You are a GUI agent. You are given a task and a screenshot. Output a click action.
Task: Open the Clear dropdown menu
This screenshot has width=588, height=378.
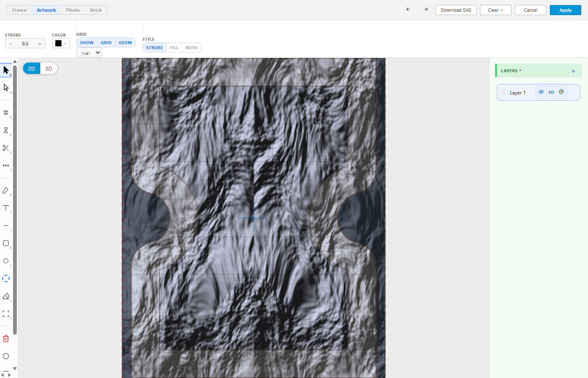[x=496, y=10]
